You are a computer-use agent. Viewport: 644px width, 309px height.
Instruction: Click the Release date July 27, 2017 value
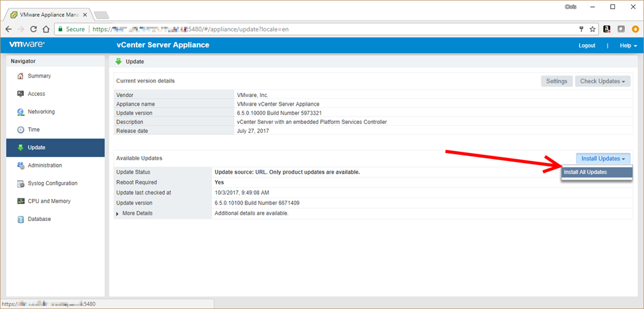[x=253, y=131]
